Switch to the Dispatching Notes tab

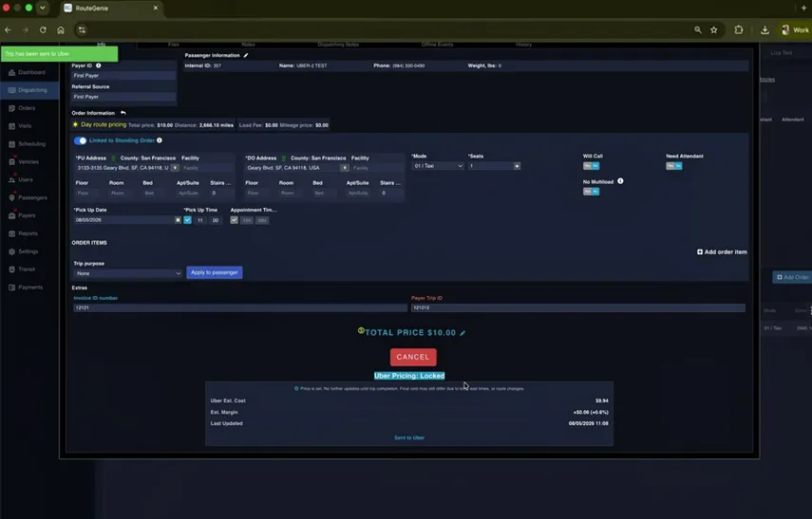pyautogui.click(x=338, y=45)
